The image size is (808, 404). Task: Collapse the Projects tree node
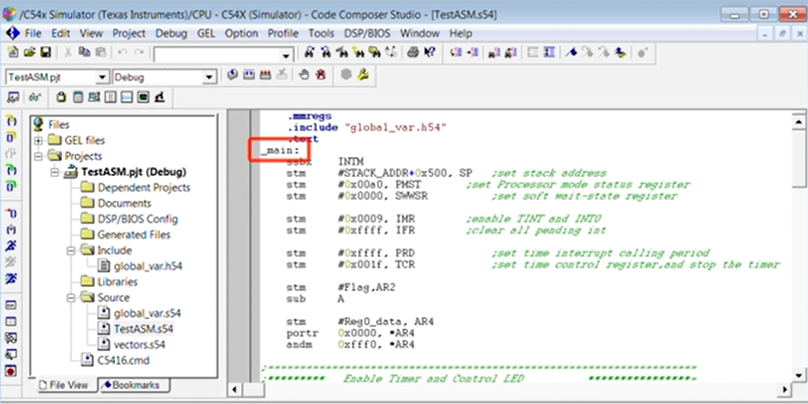[38, 156]
